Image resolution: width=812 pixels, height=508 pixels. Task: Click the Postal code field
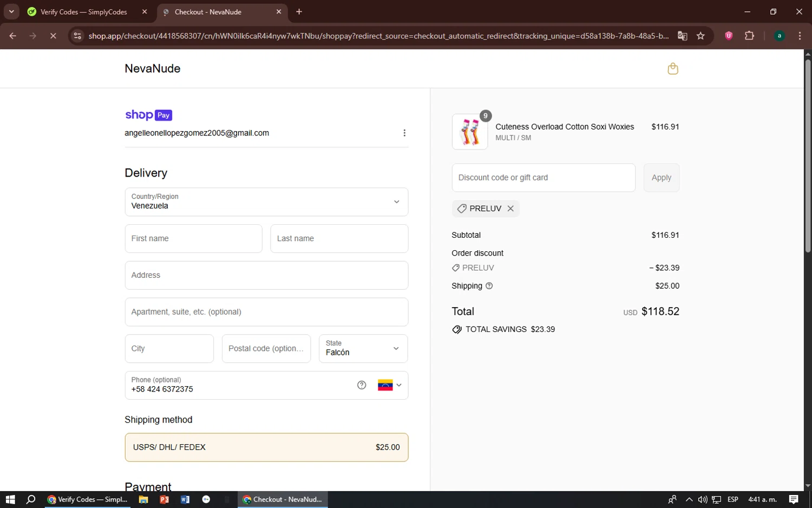tap(266, 348)
